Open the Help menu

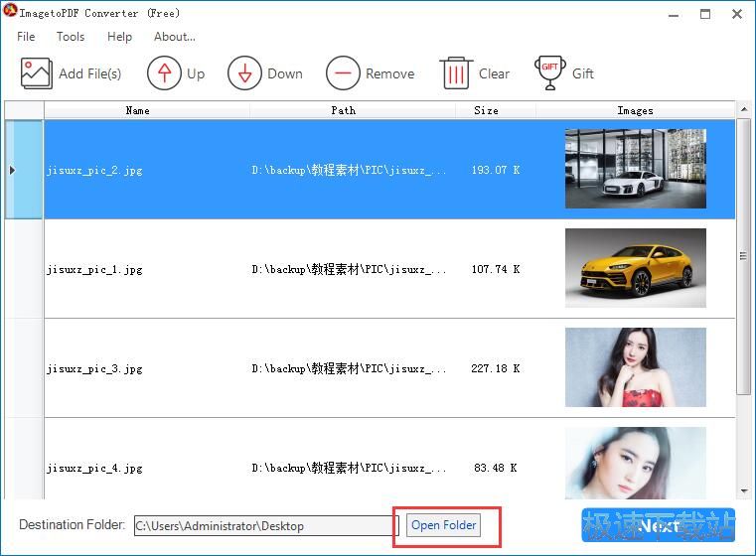pos(119,37)
